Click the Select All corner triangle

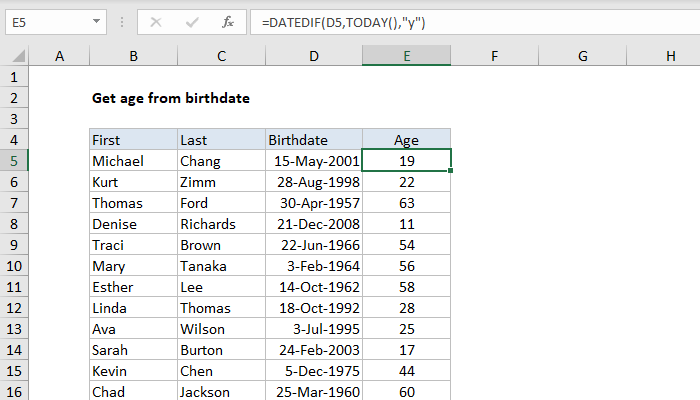15,58
